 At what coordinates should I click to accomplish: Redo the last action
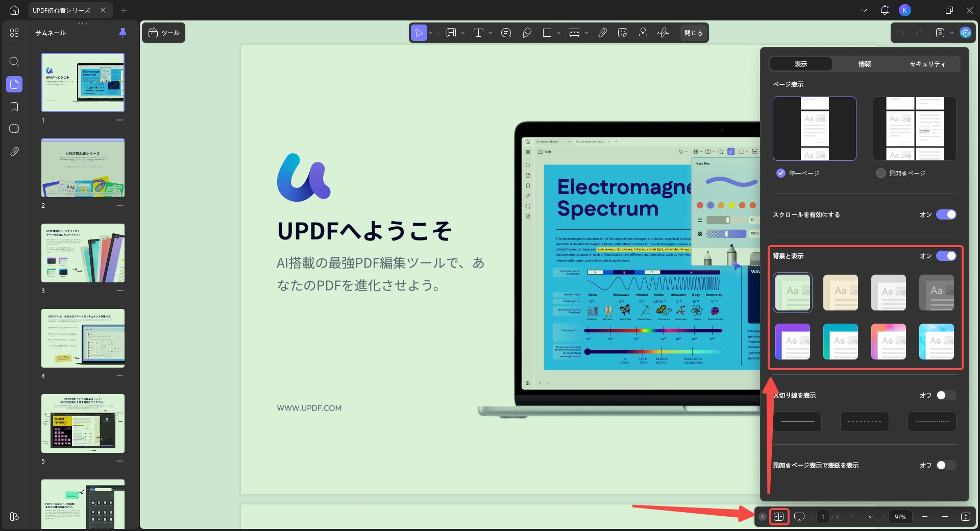(x=919, y=33)
